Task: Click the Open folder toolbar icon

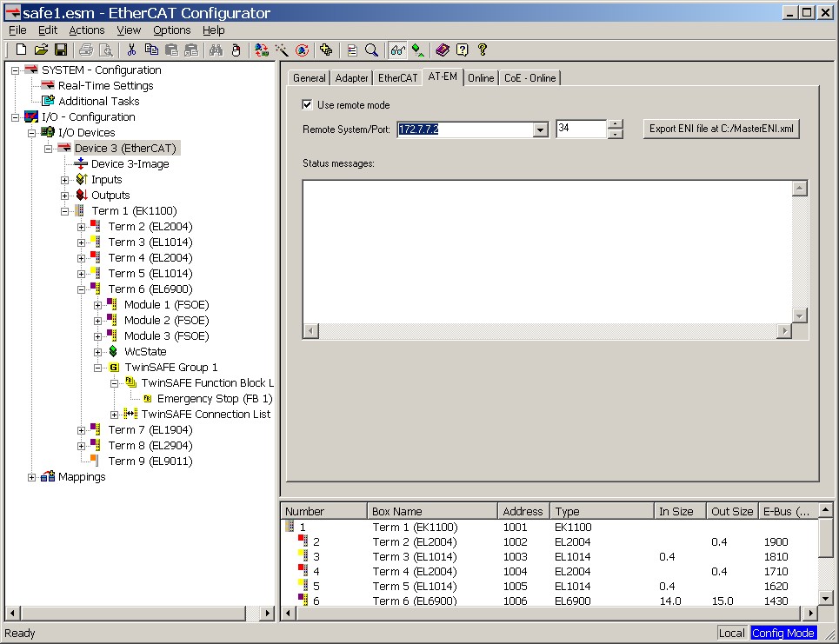Action: click(41, 50)
